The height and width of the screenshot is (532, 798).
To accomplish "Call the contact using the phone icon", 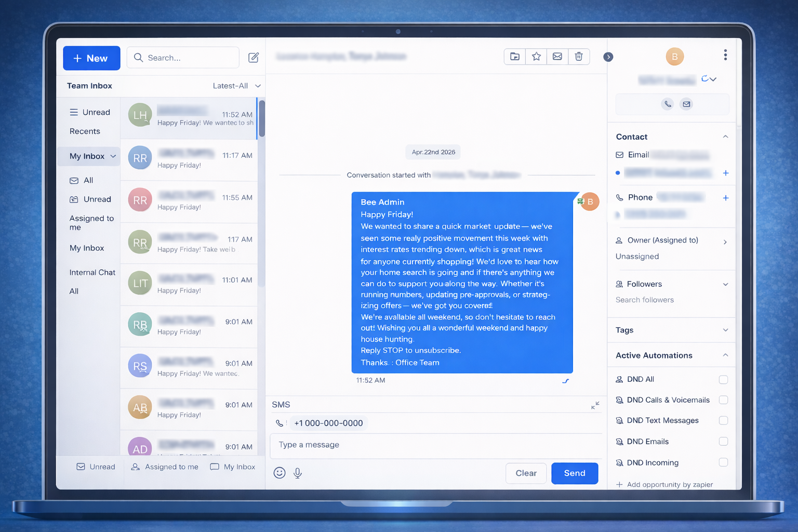I will (667, 104).
